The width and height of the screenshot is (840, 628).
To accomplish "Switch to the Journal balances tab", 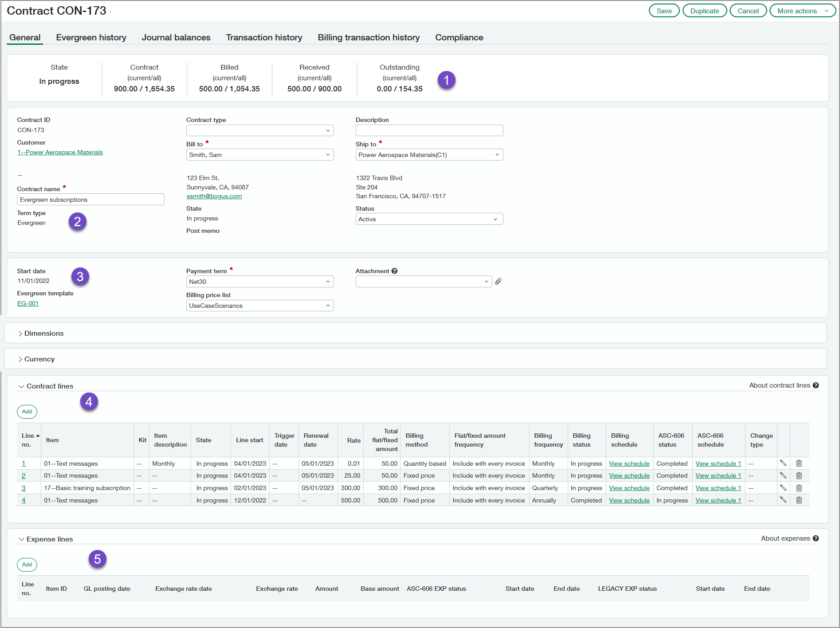I will pyautogui.click(x=176, y=37).
